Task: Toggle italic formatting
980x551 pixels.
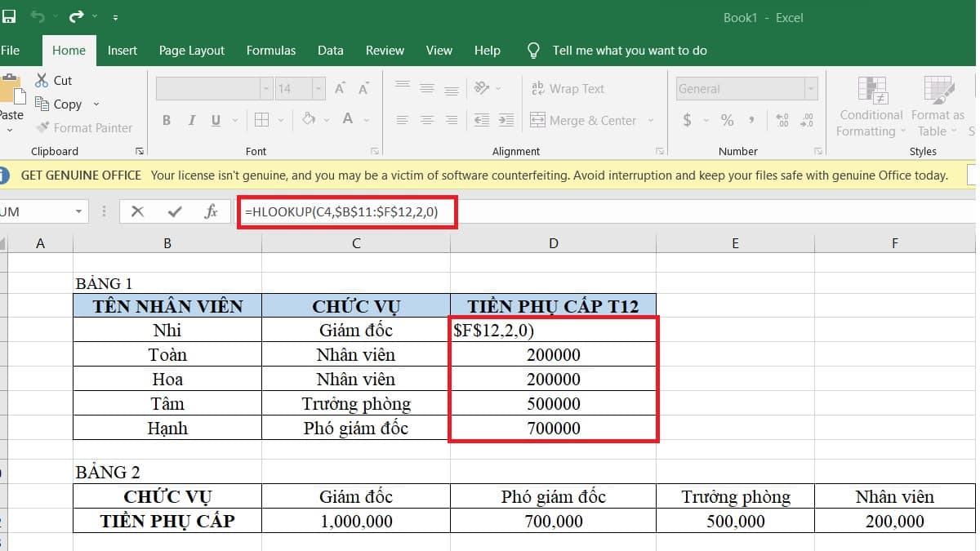Action: tap(191, 119)
